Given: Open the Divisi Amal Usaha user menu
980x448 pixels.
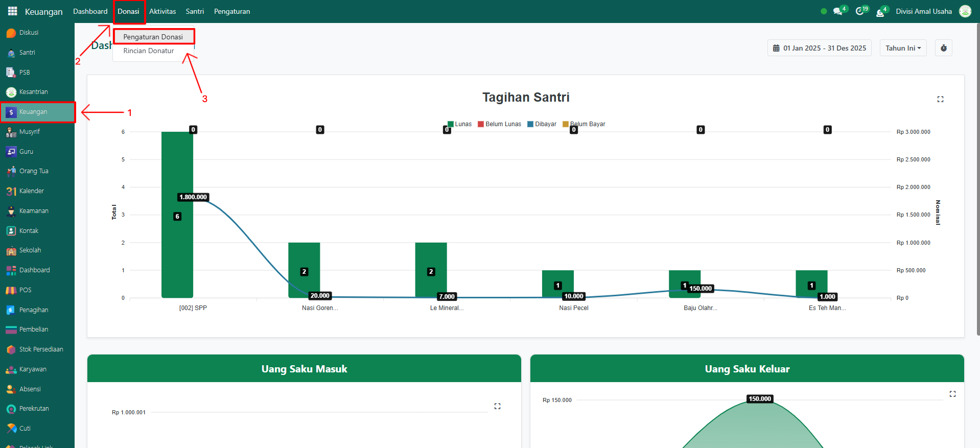Looking at the screenshot, I should 923,11.
